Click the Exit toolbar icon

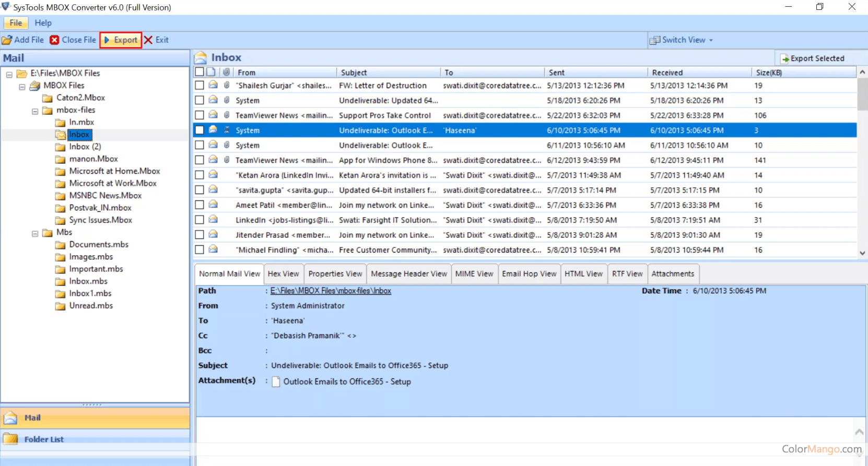click(148, 40)
